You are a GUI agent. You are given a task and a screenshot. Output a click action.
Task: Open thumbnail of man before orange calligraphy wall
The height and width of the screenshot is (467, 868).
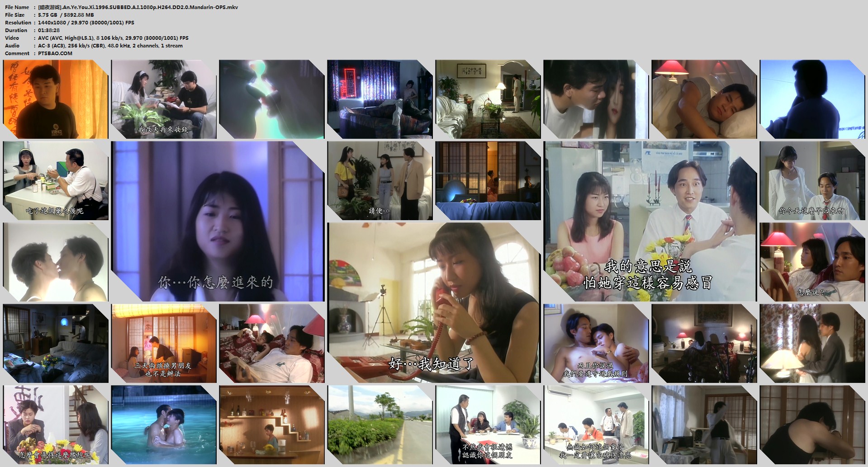55,99
